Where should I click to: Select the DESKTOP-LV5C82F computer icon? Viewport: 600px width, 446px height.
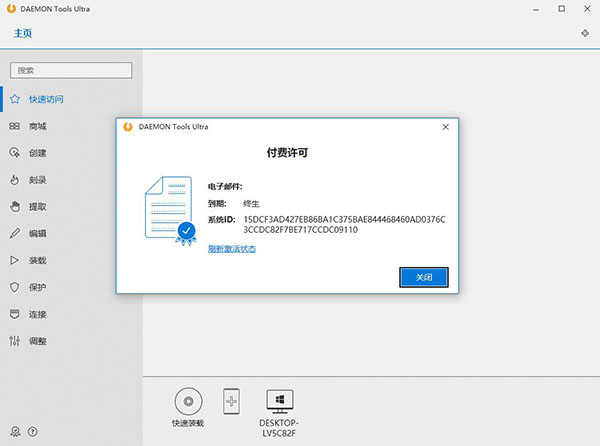(x=280, y=401)
